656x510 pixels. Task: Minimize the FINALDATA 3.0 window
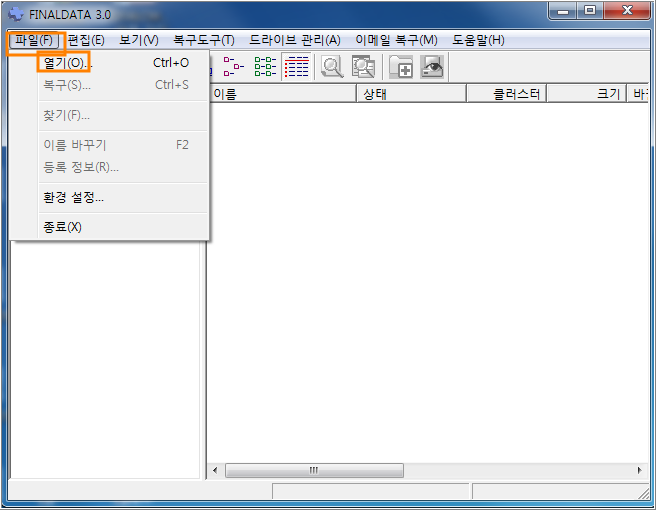click(x=563, y=10)
